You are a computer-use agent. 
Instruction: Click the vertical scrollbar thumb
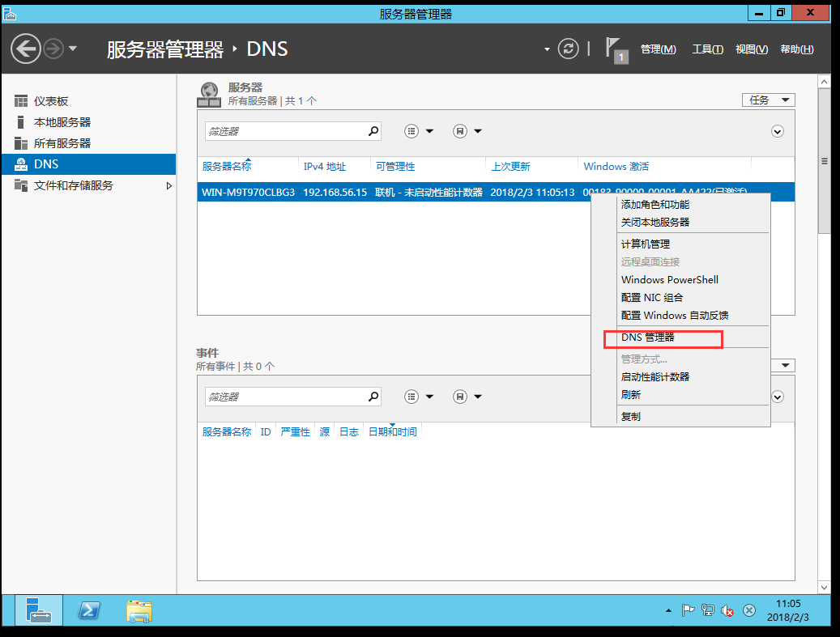click(x=824, y=161)
